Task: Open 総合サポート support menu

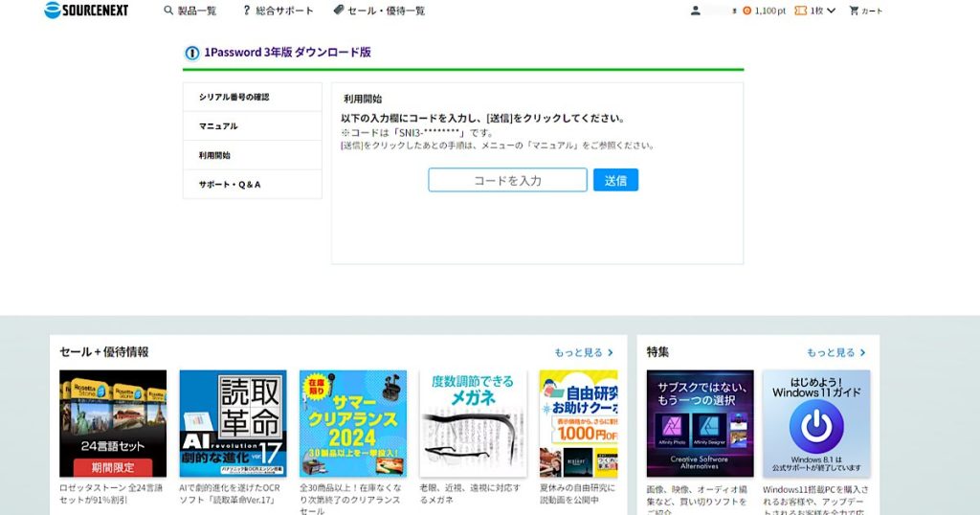Action: 278,11
